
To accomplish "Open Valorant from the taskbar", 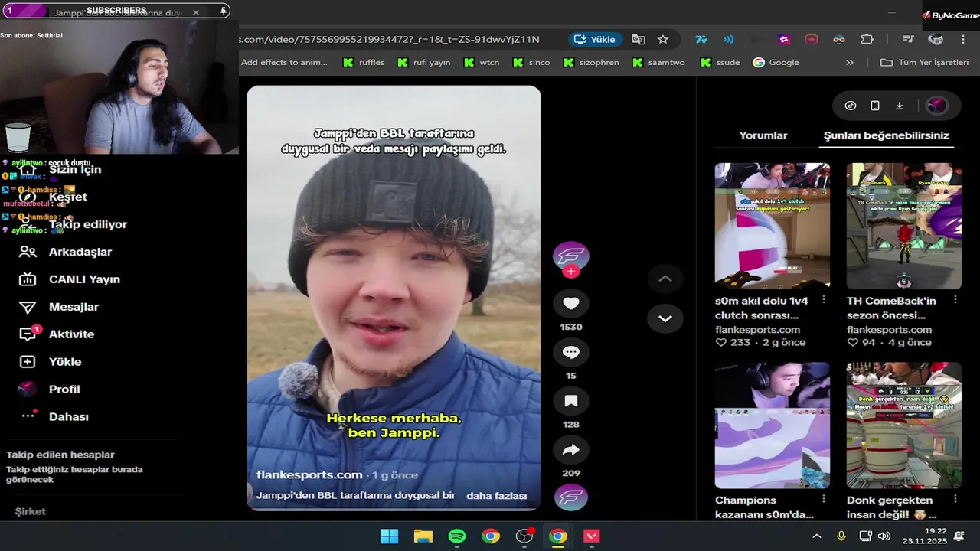I will tap(591, 536).
